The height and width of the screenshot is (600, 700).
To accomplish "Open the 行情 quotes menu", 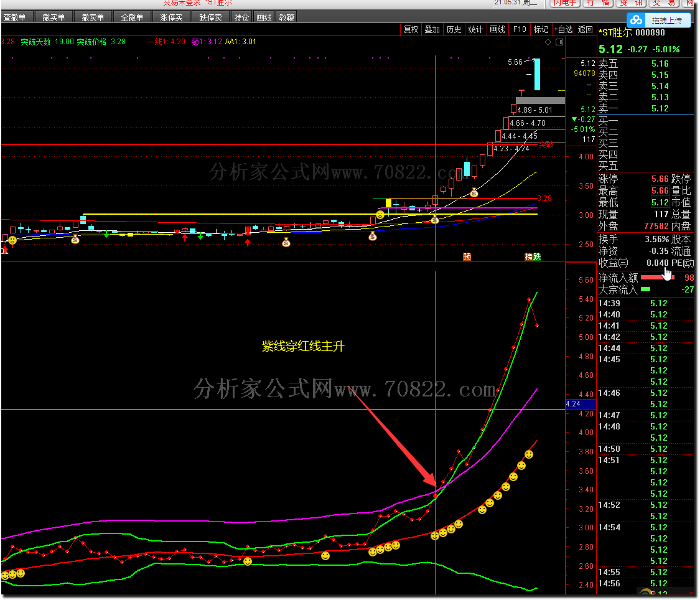I will (598, 3).
